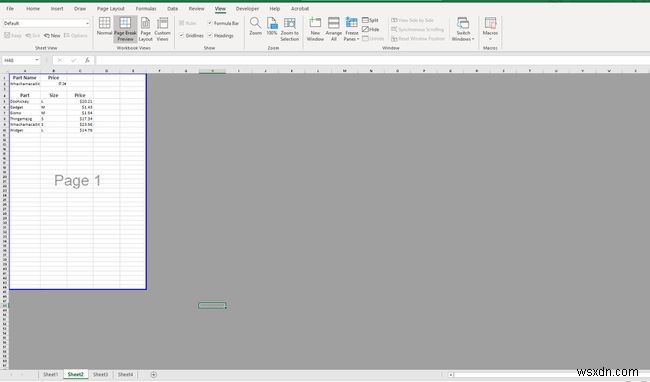Screen dimensions: 650x382
Task: Click the Keep sheet view button
Action: (13, 36)
